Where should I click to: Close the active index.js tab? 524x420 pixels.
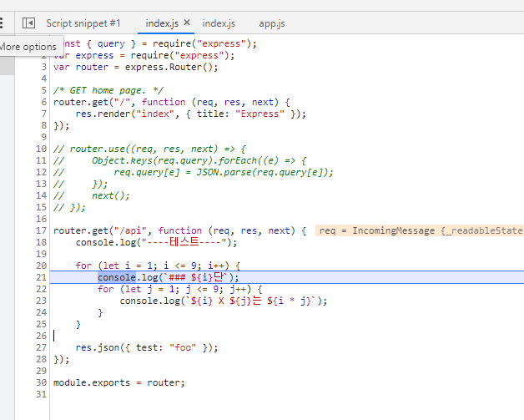coord(187,23)
